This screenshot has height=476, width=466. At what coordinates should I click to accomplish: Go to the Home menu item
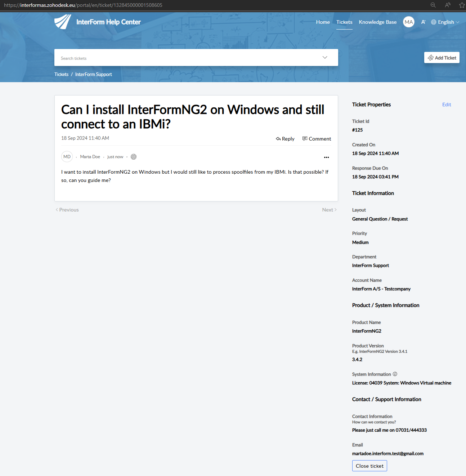(x=323, y=22)
